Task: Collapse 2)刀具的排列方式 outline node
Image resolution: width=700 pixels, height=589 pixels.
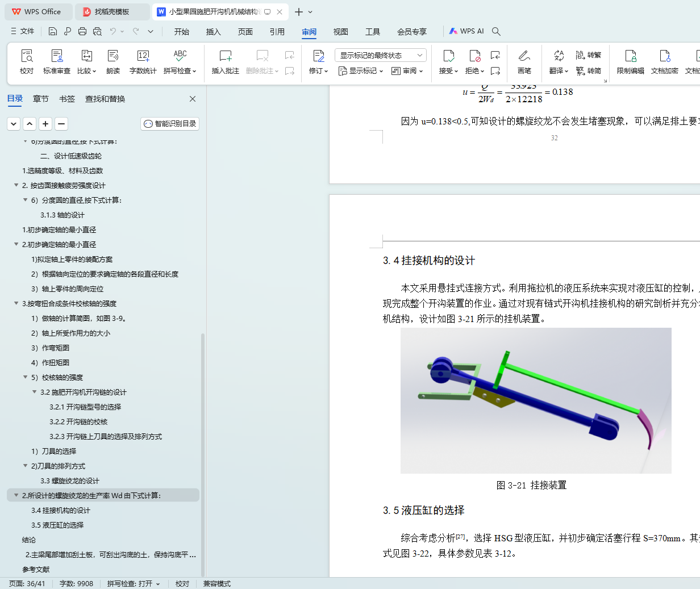Action: (26, 466)
